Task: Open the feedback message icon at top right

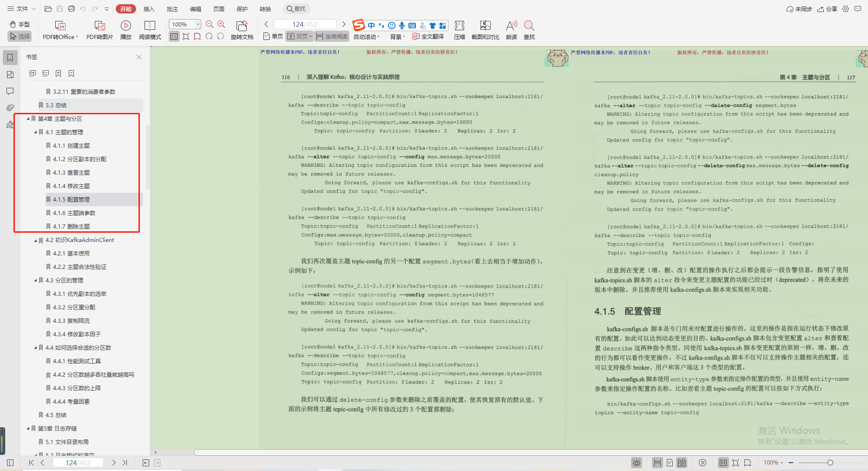Action: (858, 9)
